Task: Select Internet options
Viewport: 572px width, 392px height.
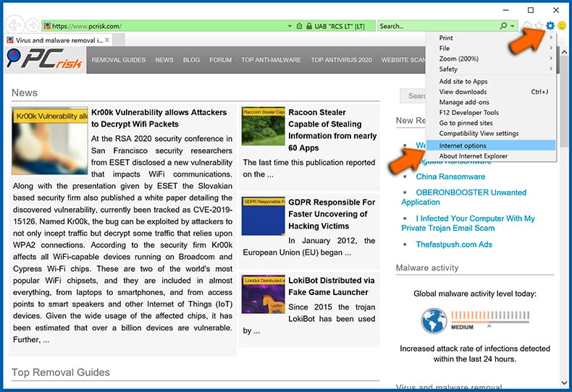Action: (x=491, y=145)
